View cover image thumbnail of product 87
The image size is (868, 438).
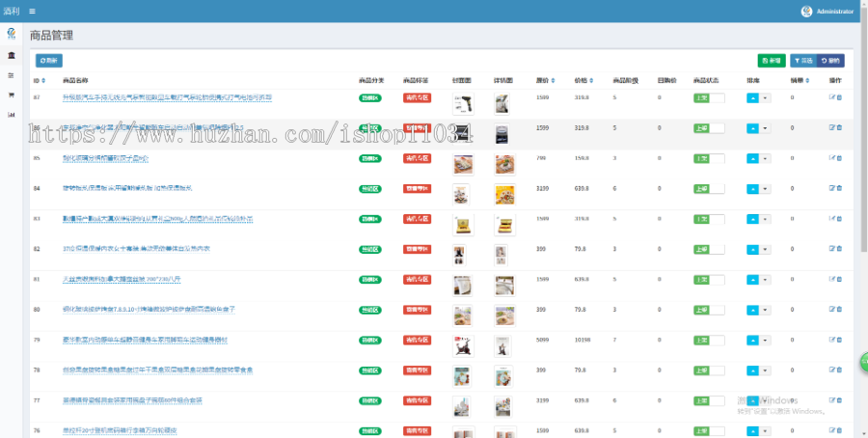pos(463,103)
